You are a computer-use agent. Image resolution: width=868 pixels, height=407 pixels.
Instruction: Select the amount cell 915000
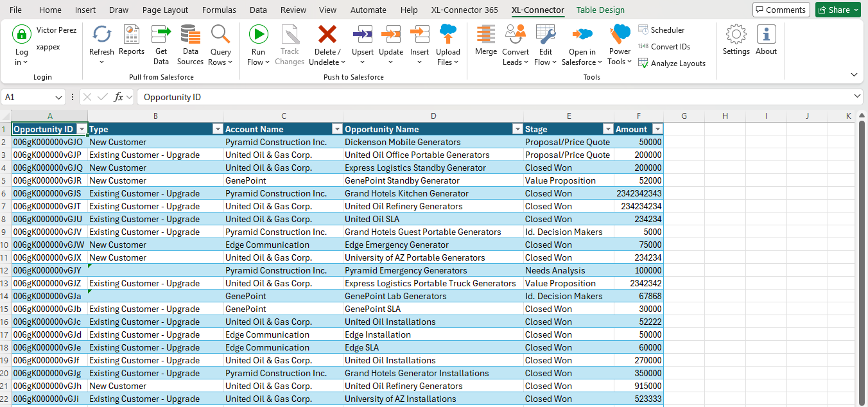tap(639, 386)
